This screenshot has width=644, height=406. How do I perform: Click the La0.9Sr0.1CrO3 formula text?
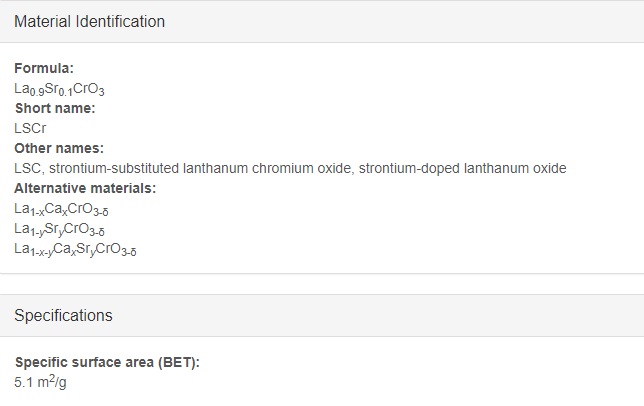(x=59, y=89)
